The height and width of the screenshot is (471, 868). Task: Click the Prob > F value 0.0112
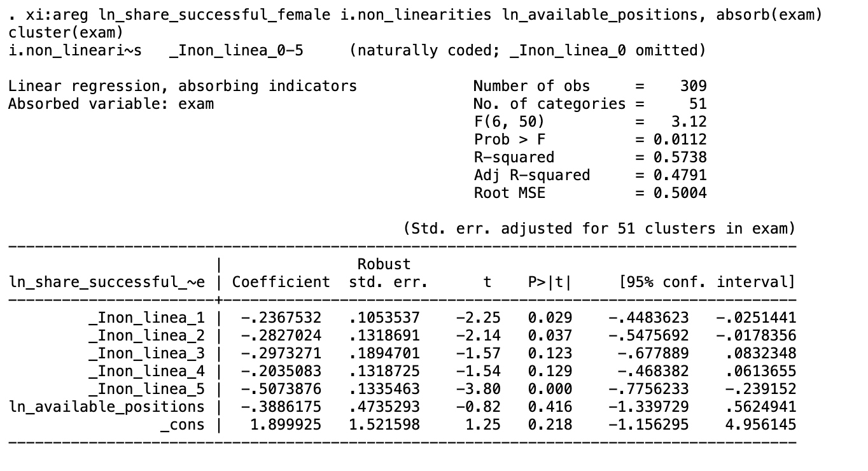pyautogui.click(x=680, y=139)
